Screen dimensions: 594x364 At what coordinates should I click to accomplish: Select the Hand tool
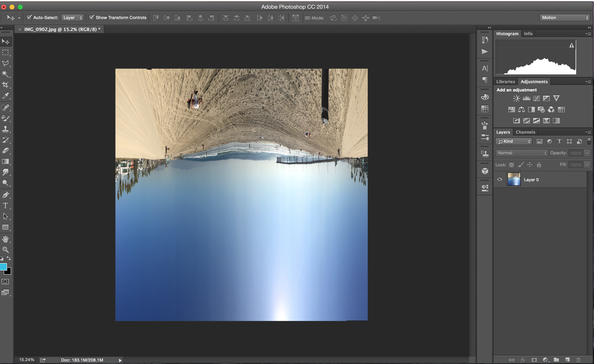5,239
